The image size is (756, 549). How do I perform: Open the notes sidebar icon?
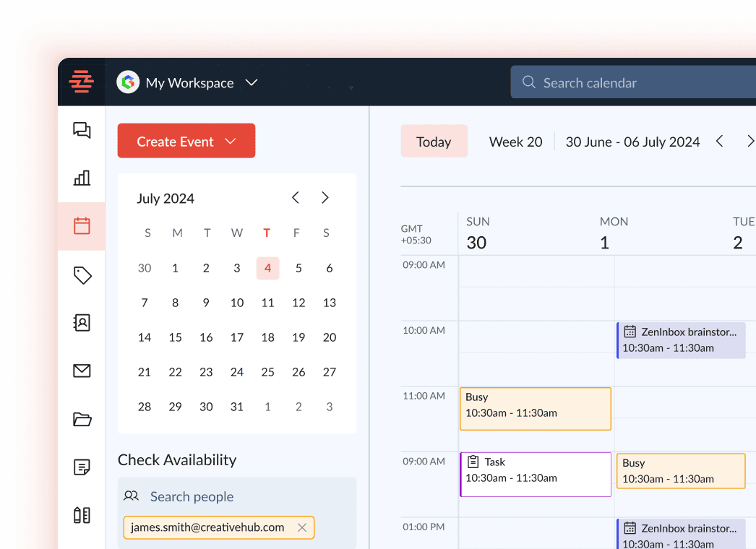pos(82,467)
